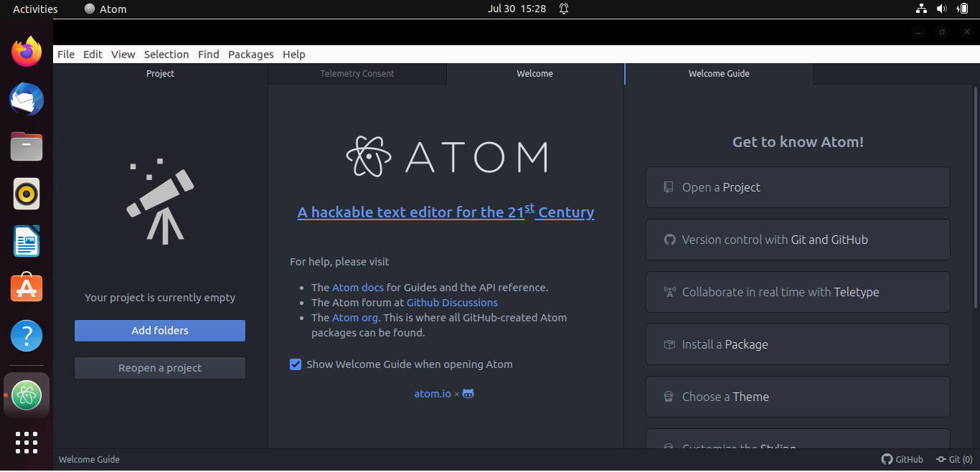
Task: Open the network status icon in the top bar
Action: pyautogui.click(x=922, y=9)
